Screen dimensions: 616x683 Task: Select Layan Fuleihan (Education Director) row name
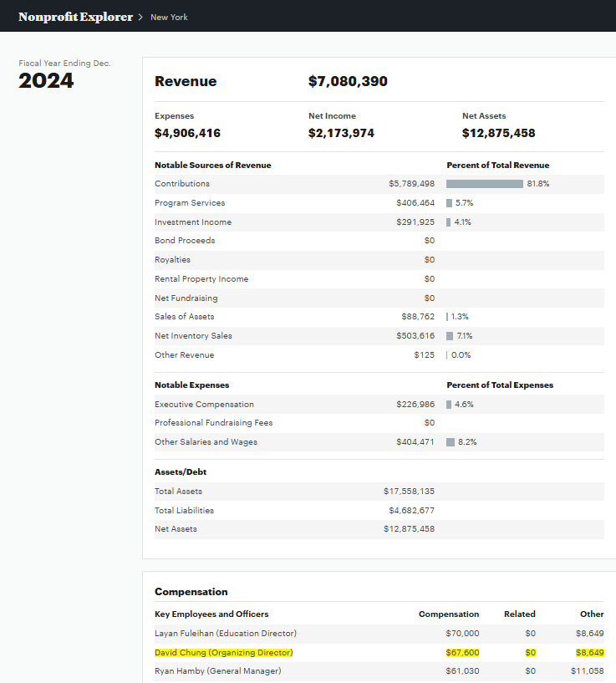(x=225, y=634)
